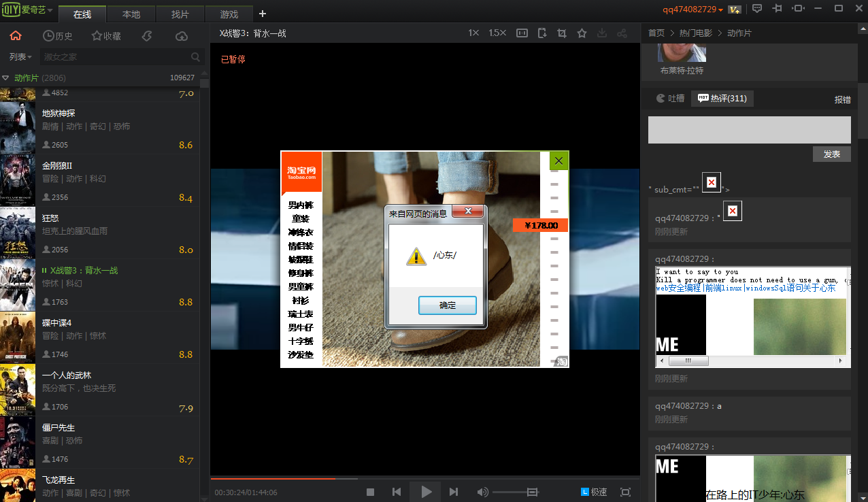Change the 极速 quality setting
This screenshot has width=868, height=502.
(x=594, y=492)
